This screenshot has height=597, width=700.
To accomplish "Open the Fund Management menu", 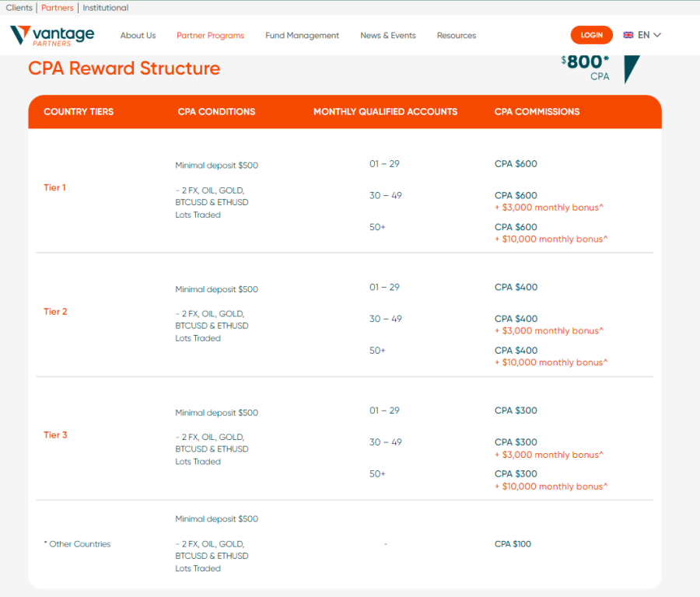I will [303, 35].
